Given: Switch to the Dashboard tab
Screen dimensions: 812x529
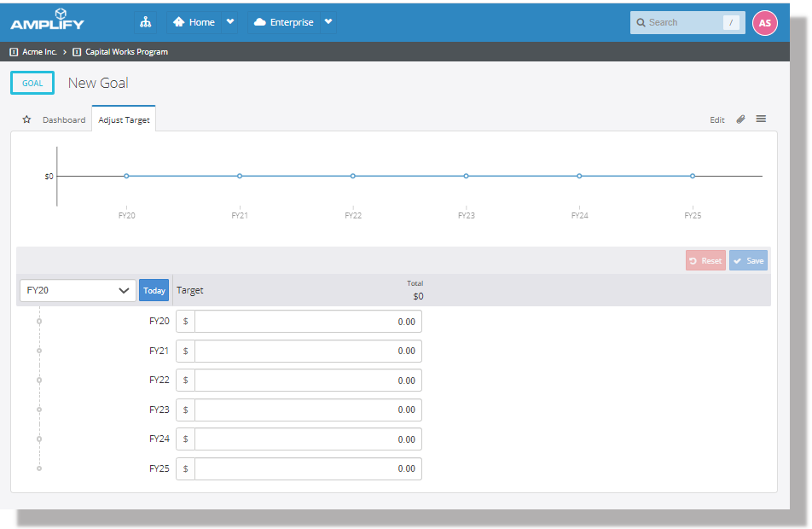Looking at the screenshot, I should point(64,120).
